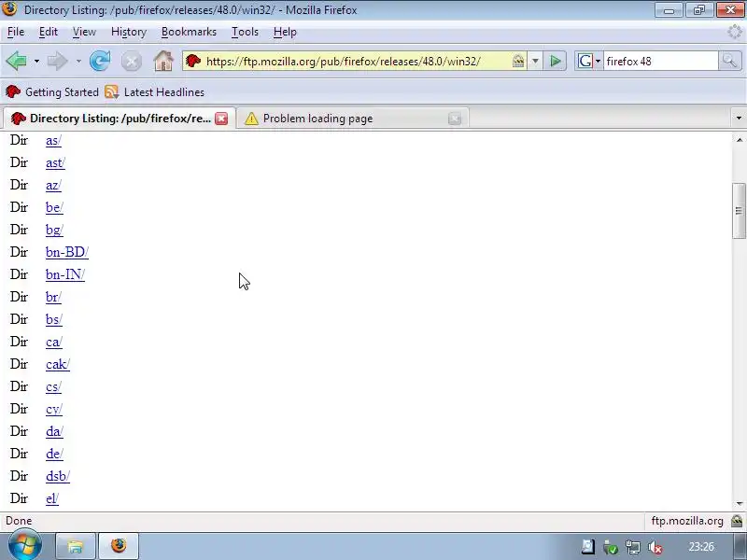Viewport: 747px width, 560px height.
Task: Open Windows Explorer from the taskbar
Action: pos(76,546)
